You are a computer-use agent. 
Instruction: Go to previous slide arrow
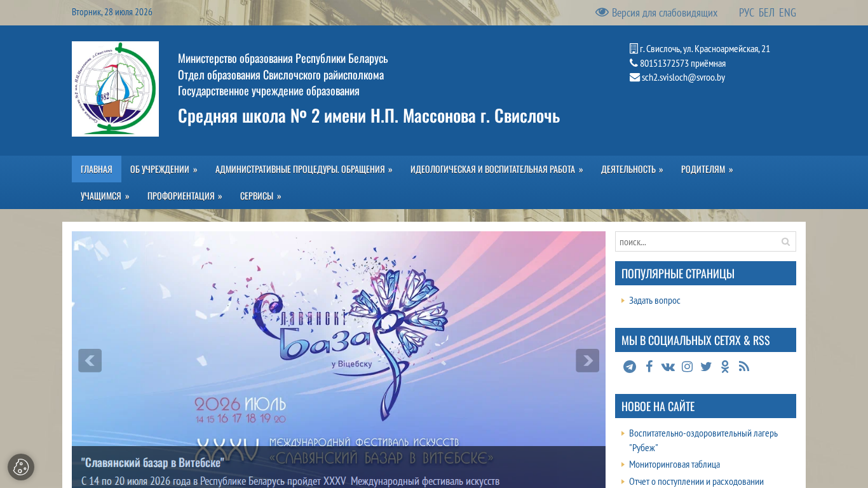pyautogui.click(x=90, y=360)
